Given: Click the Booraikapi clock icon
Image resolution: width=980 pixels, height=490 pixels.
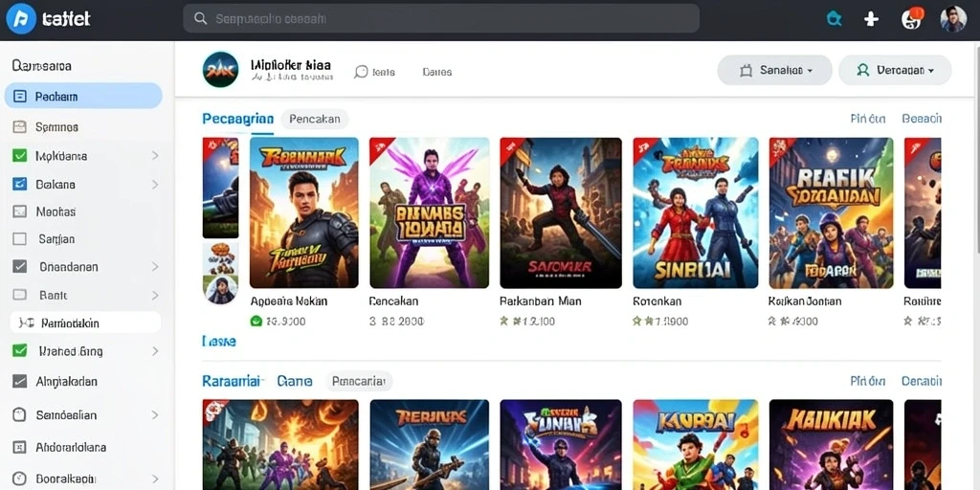Looking at the screenshot, I should coord(20,479).
